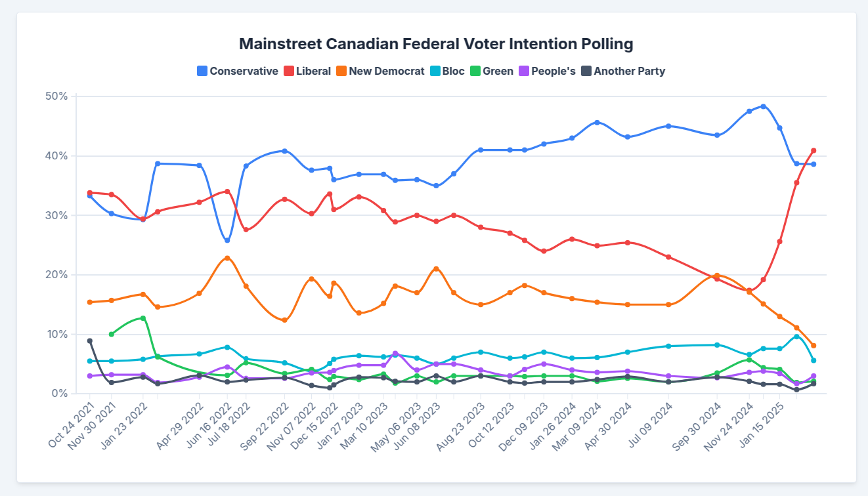Click the Conservative dip point at Jun 16 2022

pyautogui.click(x=227, y=240)
